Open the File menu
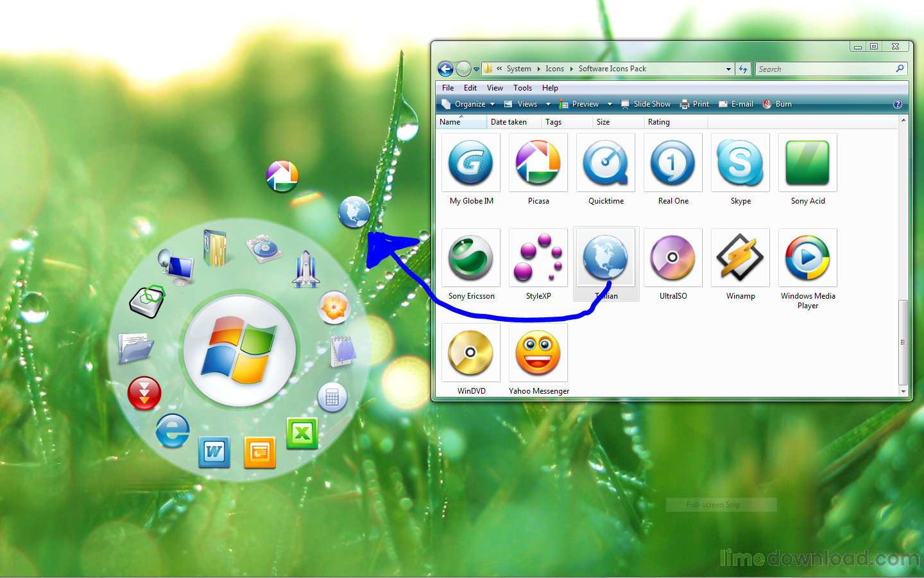This screenshot has width=924, height=578. 448,88
